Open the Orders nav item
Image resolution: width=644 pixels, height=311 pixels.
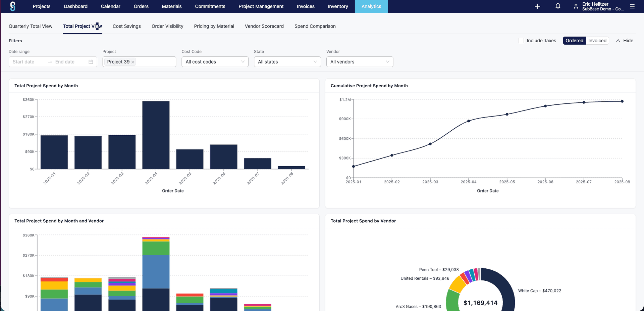click(x=141, y=6)
